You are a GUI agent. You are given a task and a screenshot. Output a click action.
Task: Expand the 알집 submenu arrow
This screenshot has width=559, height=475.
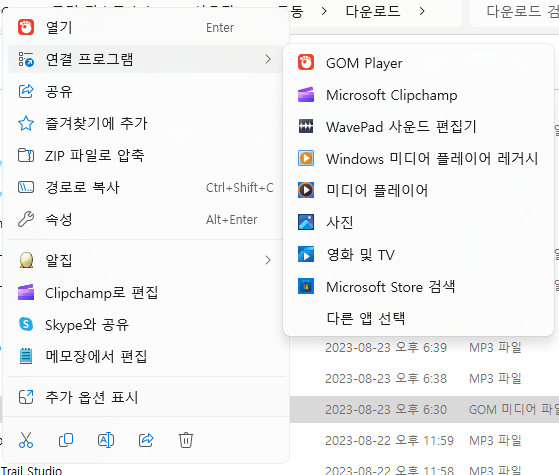268,260
